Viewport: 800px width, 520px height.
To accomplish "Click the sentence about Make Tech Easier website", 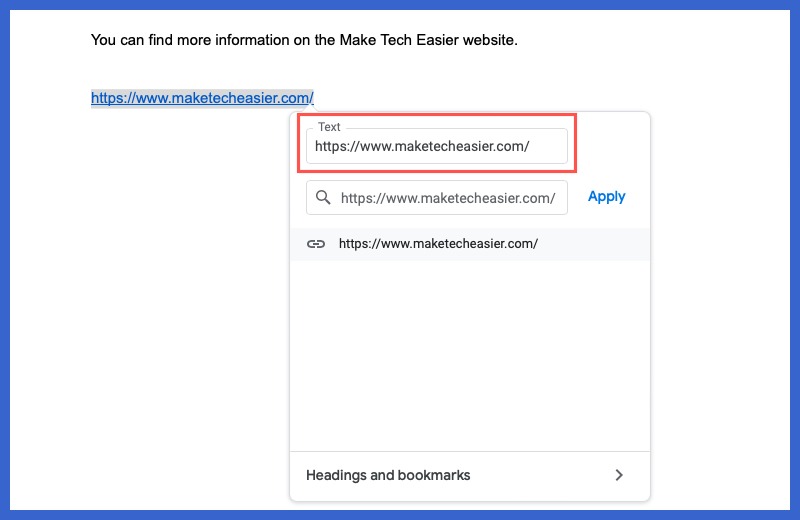I will click(304, 40).
